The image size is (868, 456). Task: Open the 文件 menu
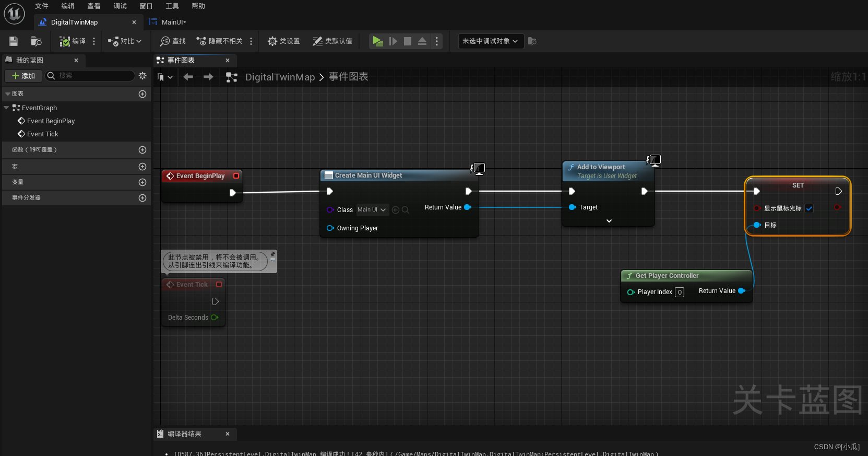tap(42, 6)
